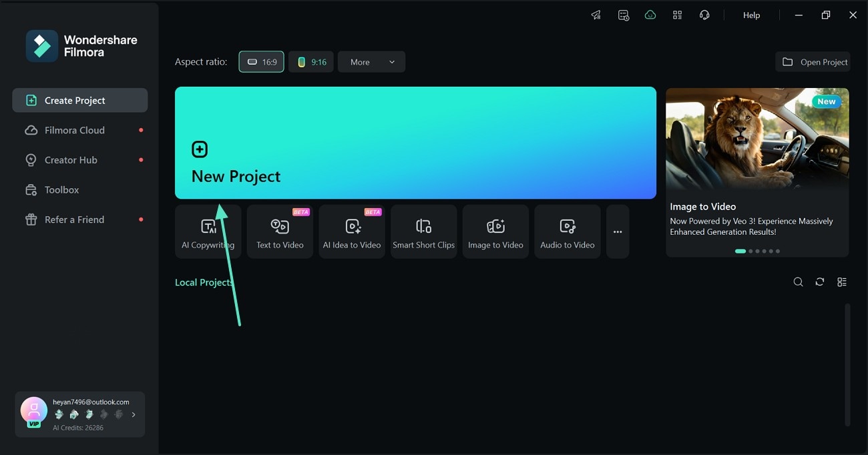The height and width of the screenshot is (455, 868).
Task: Open the apps grid icon
Action: (678, 15)
